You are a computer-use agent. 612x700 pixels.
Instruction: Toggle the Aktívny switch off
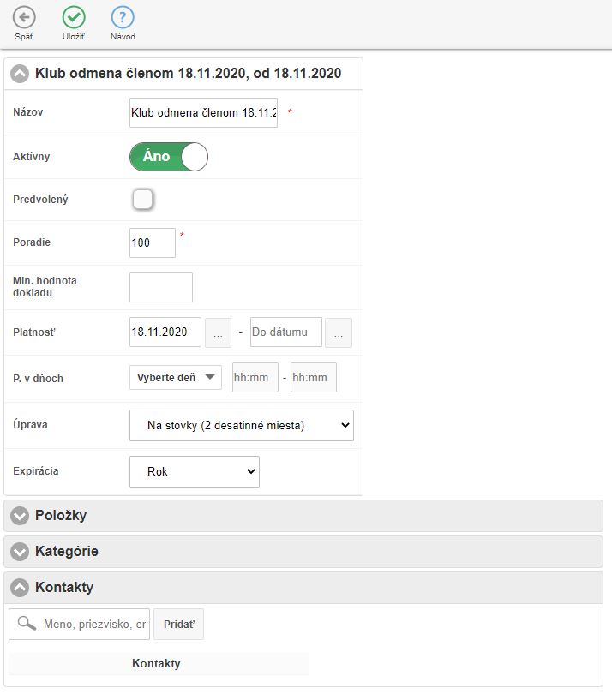pyautogui.click(x=169, y=157)
